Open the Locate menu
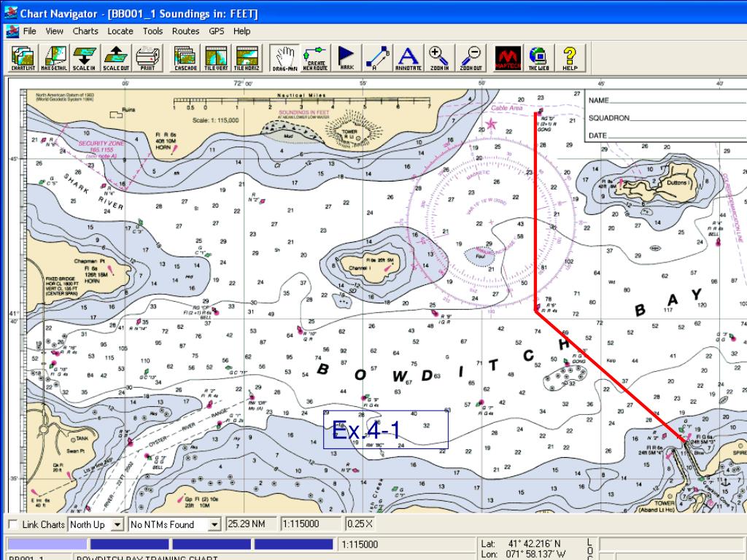This screenshot has height=560, width=747. point(120,31)
